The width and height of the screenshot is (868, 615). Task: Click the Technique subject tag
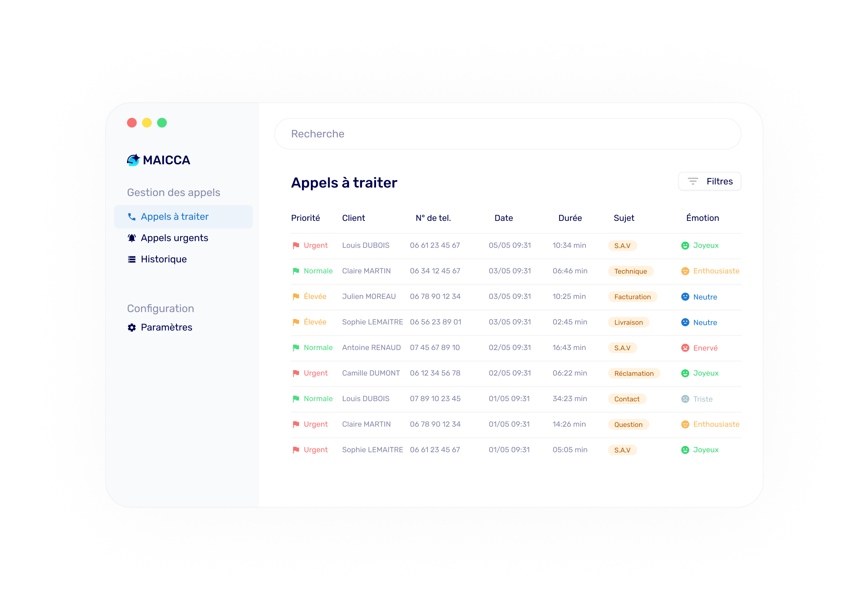[x=630, y=271]
